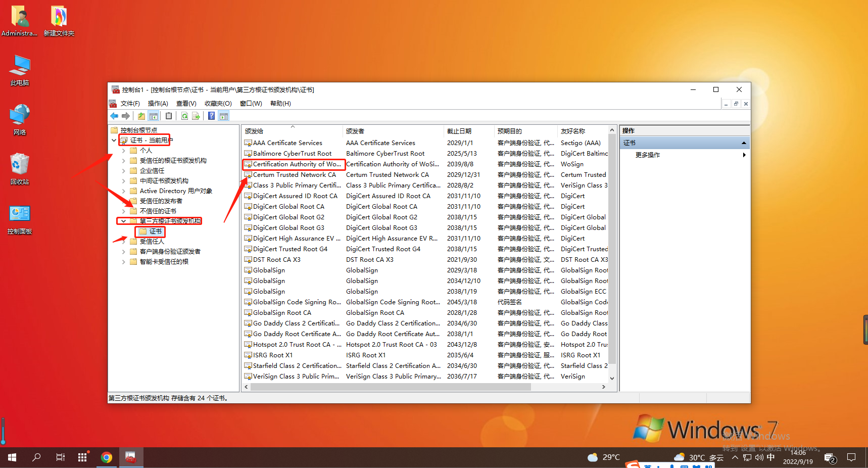Image resolution: width=868 pixels, height=468 pixels.
Task: Select the Administrator desktop folder icon
Action: pos(20,21)
